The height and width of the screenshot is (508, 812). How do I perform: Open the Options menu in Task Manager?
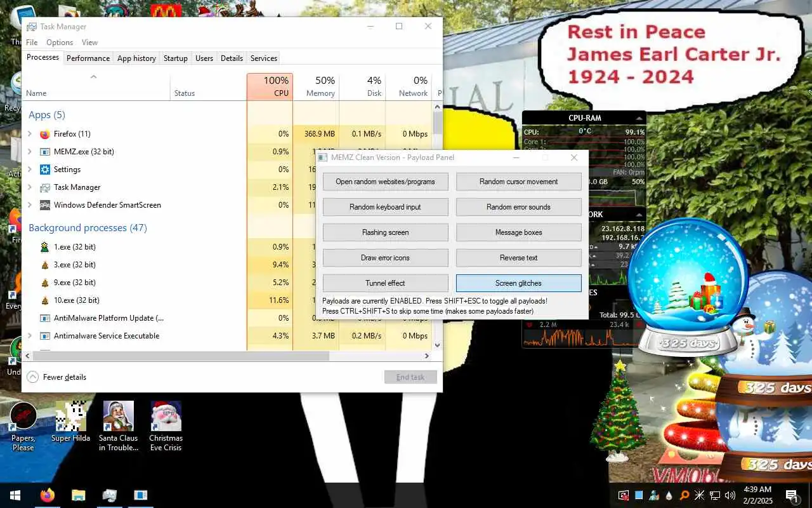pyautogui.click(x=60, y=43)
